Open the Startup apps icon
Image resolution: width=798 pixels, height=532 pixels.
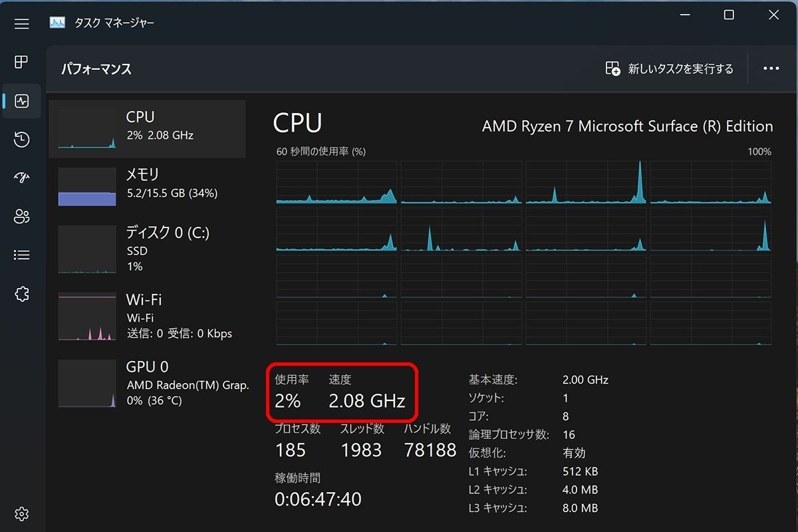(x=22, y=178)
